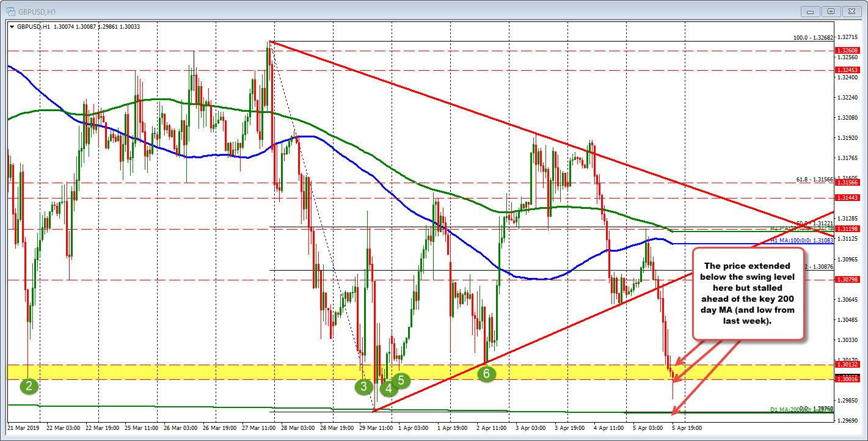
Task: Click 1.31285 on the price scale
Action: pos(848,218)
